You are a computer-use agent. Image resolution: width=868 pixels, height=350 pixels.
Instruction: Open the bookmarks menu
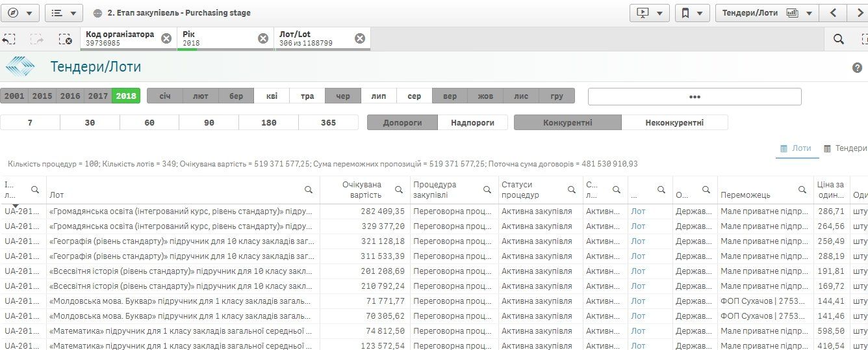point(692,12)
